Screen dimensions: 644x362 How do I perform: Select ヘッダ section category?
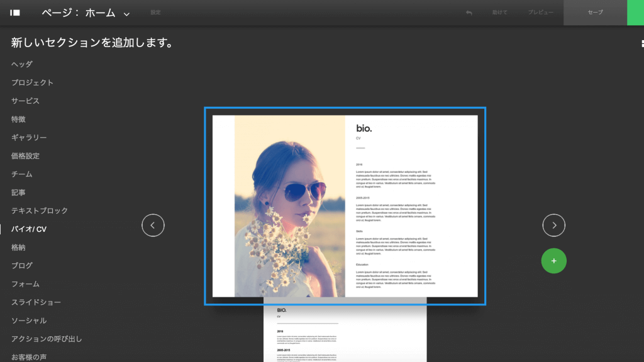(x=22, y=64)
